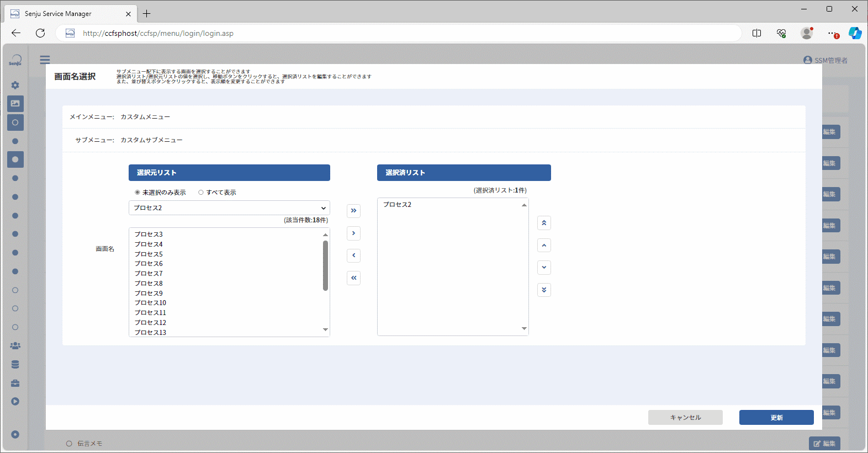The image size is (868, 453).
Task: Click the single left-arrow remove button
Action: click(x=353, y=255)
